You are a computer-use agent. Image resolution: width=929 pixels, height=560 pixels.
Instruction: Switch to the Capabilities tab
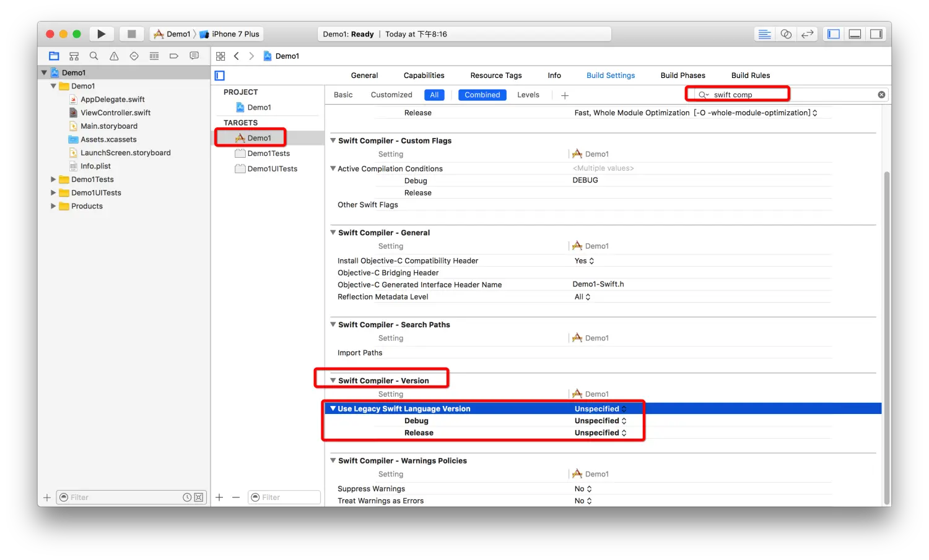coord(424,75)
